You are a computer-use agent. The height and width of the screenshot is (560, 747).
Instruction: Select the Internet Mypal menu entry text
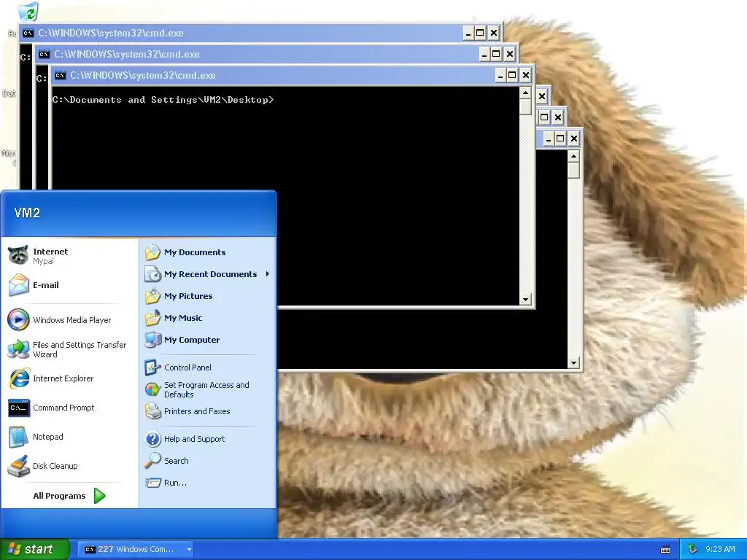50,256
